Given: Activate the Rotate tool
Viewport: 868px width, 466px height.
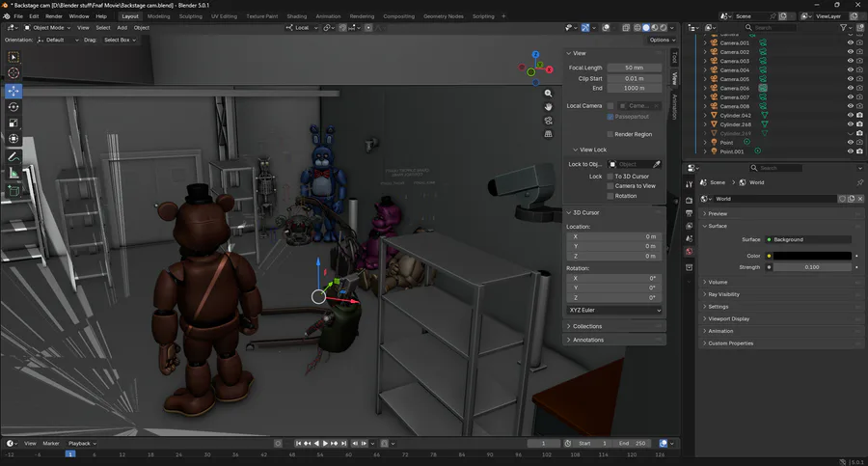Looking at the screenshot, I should pos(14,107).
